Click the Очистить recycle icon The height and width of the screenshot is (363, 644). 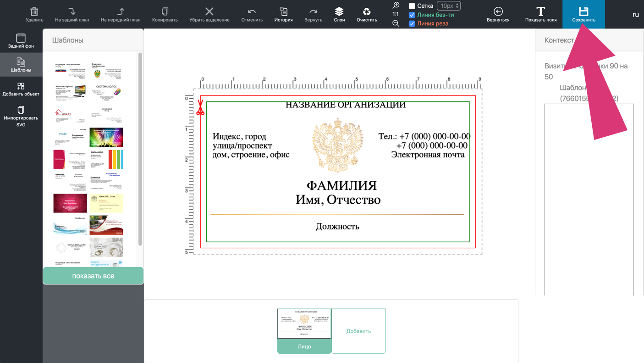click(x=367, y=11)
